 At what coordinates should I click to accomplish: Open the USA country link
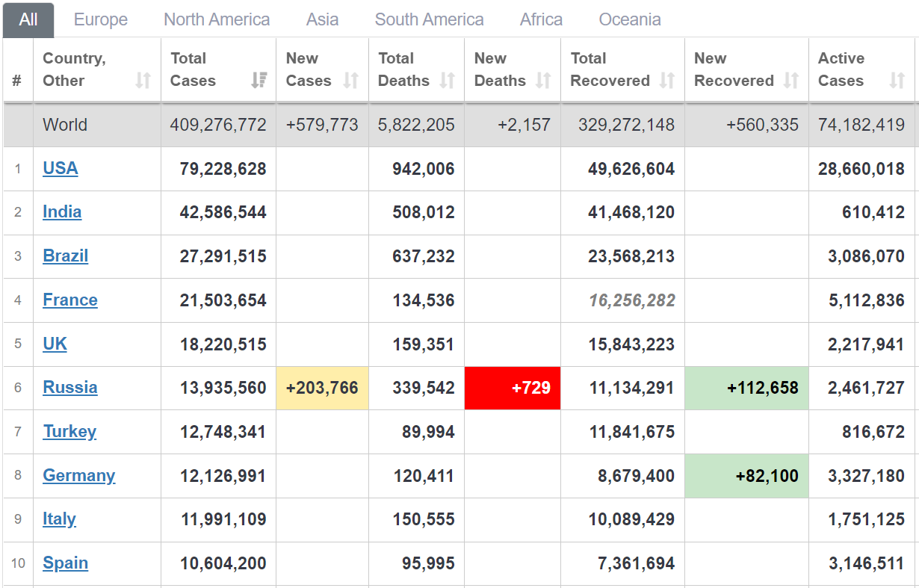(x=61, y=168)
